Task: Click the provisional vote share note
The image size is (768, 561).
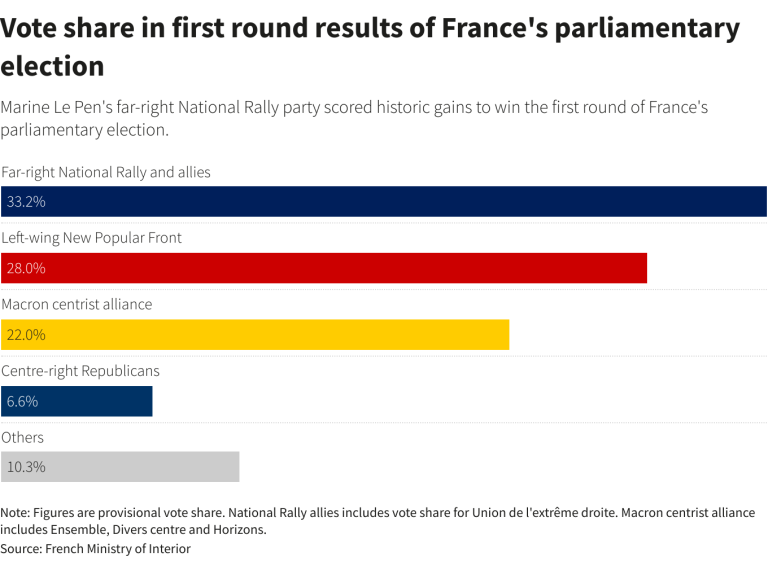Action: [x=378, y=521]
